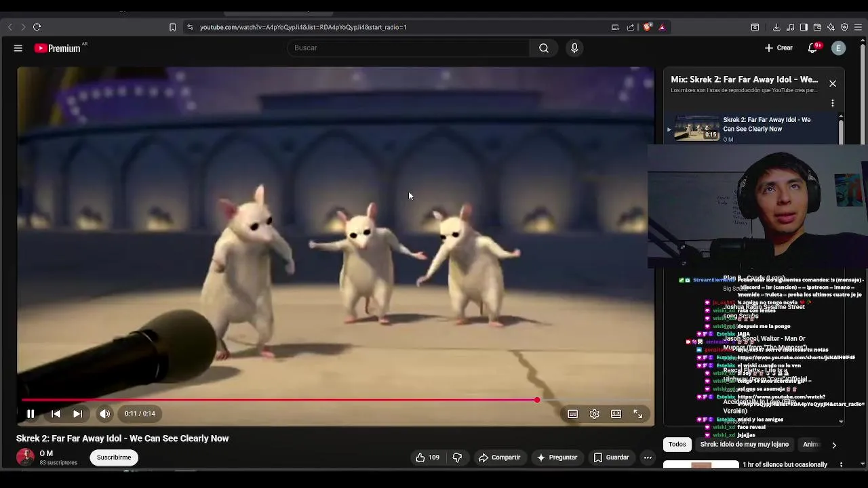Start voice search with microphone
868x488 pixels.
[574, 48]
